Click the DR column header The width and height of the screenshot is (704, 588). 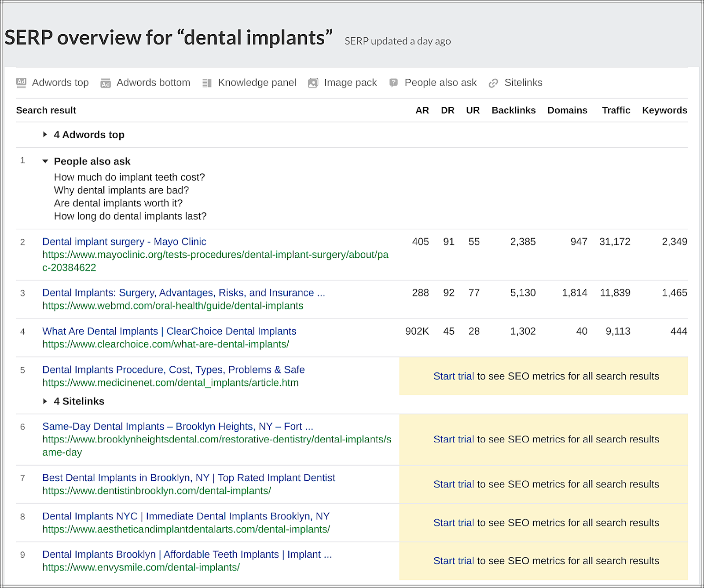pos(447,110)
